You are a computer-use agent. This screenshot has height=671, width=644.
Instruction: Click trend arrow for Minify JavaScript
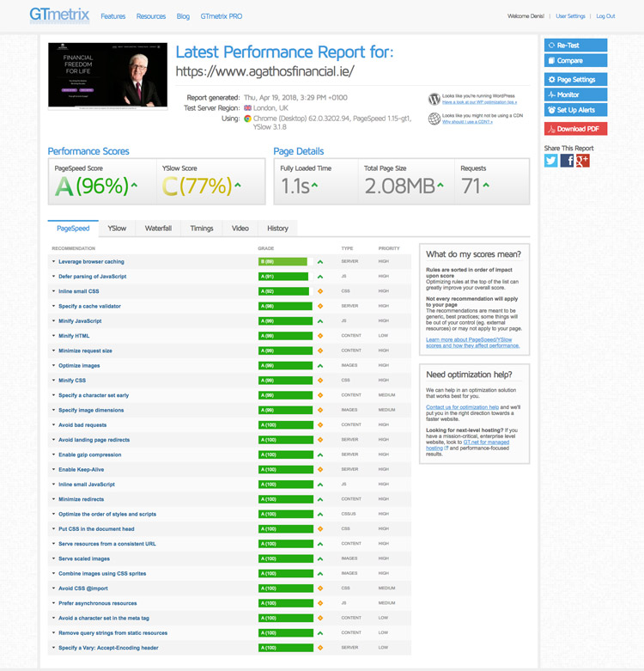tap(320, 321)
